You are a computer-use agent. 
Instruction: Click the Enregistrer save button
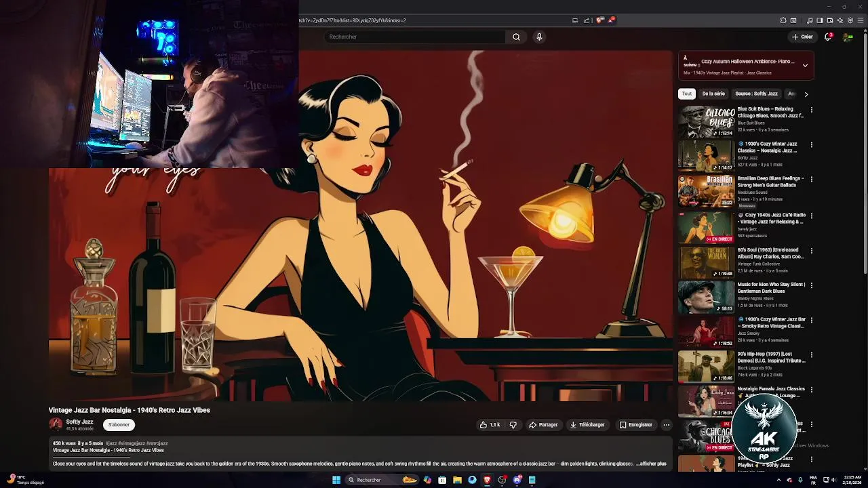point(636,425)
